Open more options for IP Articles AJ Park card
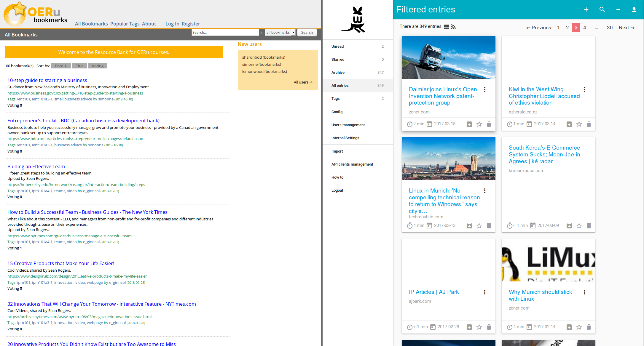 (485, 292)
